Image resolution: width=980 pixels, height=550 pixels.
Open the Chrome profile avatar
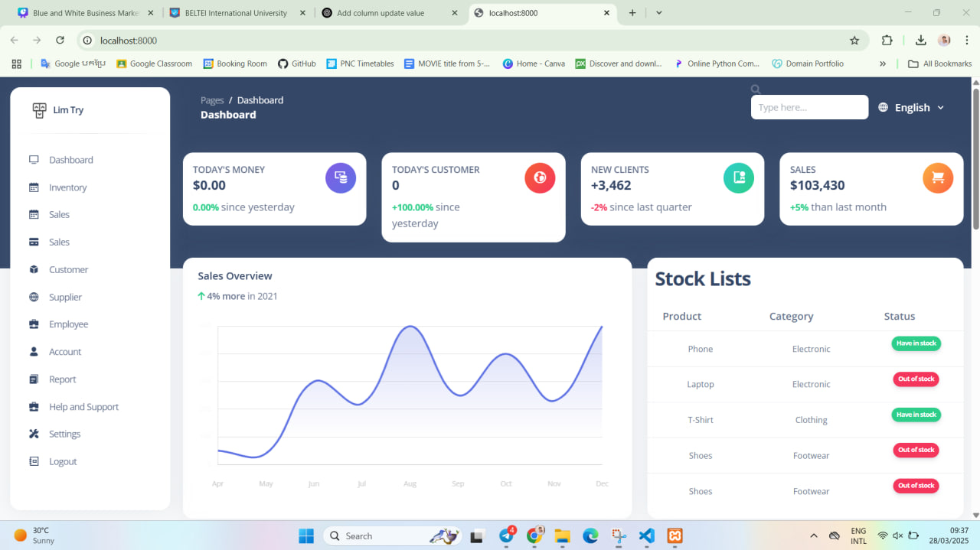click(945, 41)
